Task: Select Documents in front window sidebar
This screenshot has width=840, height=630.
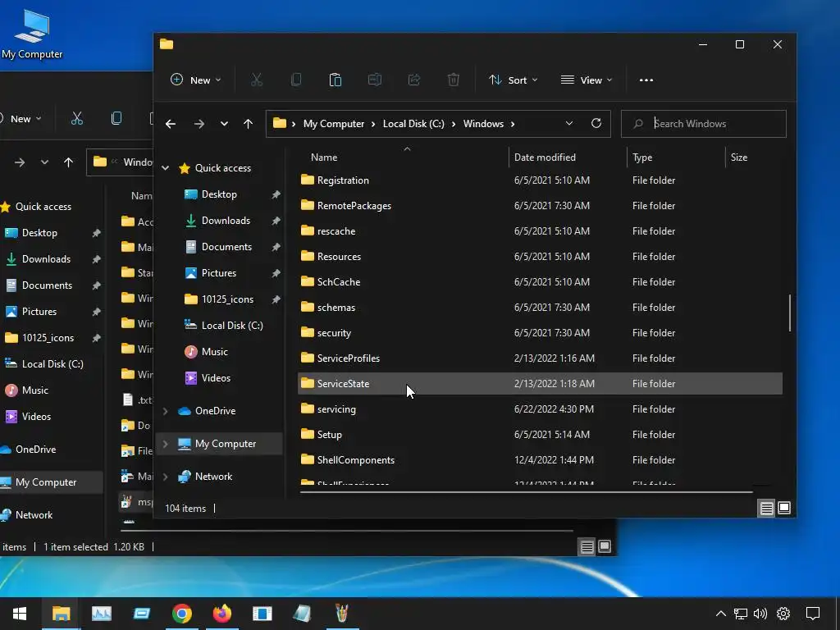Action: tap(226, 247)
